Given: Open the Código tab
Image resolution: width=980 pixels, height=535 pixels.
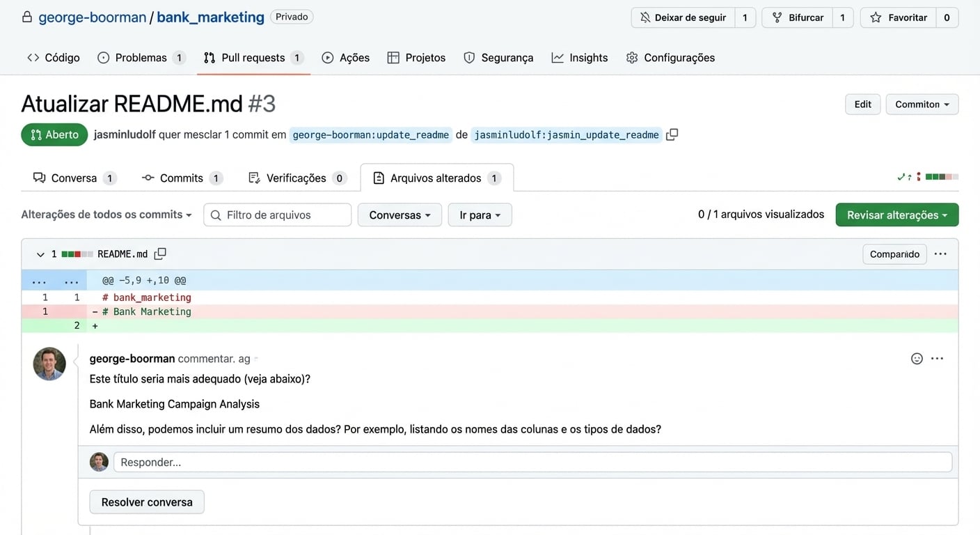Looking at the screenshot, I should coord(54,58).
